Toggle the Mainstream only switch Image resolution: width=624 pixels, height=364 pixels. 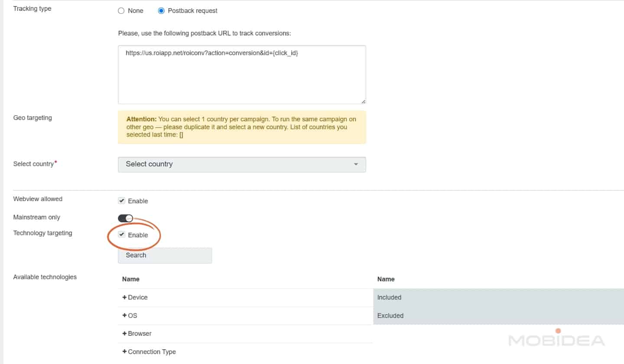125,218
